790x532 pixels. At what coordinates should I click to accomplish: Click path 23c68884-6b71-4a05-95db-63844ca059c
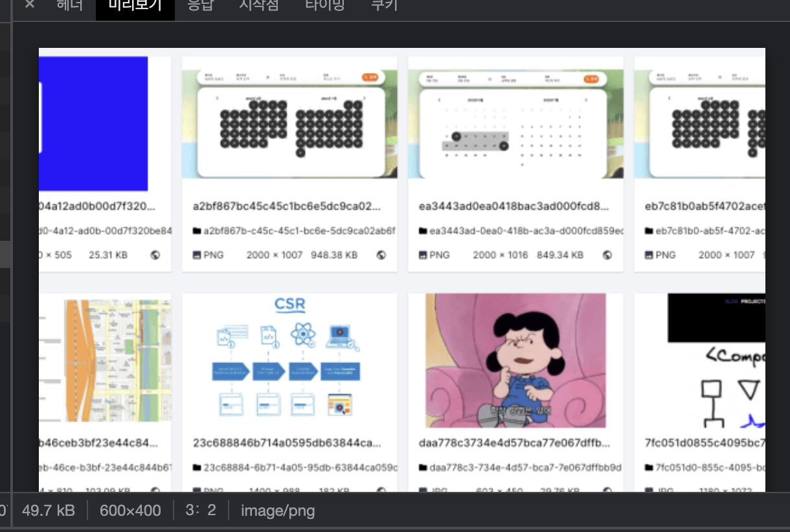coord(300,467)
